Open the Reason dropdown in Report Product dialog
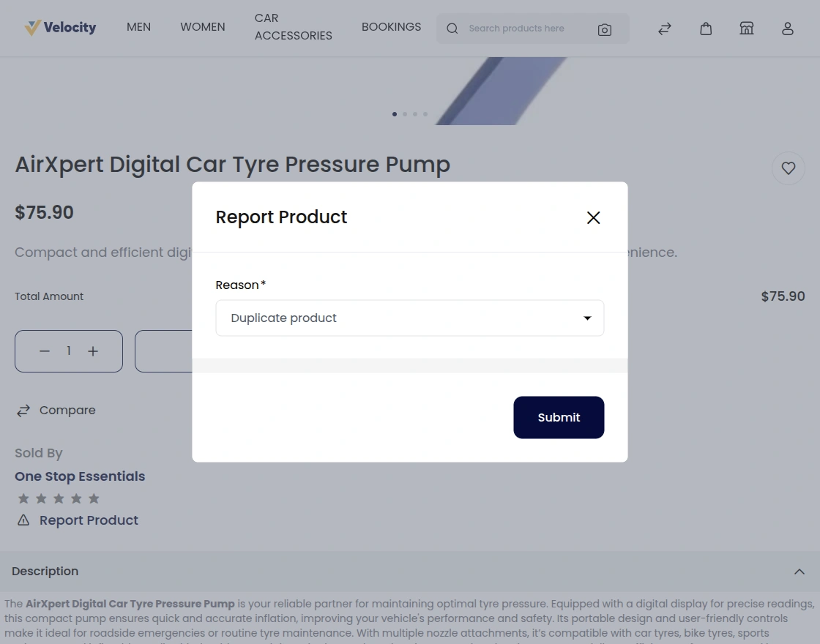The image size is (820, 644). click(x=410, y=318)
